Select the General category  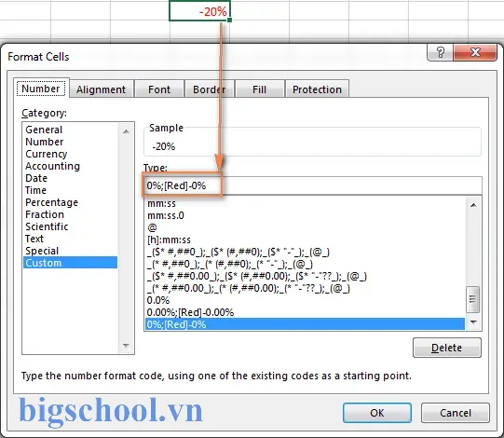(x=70, y=130)
